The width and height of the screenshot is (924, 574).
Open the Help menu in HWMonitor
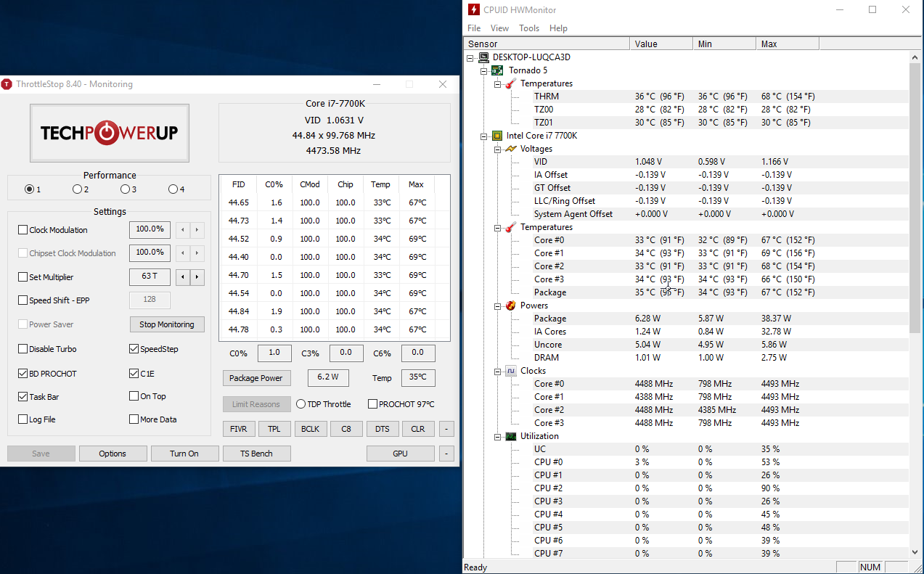(x=558, y=28)
